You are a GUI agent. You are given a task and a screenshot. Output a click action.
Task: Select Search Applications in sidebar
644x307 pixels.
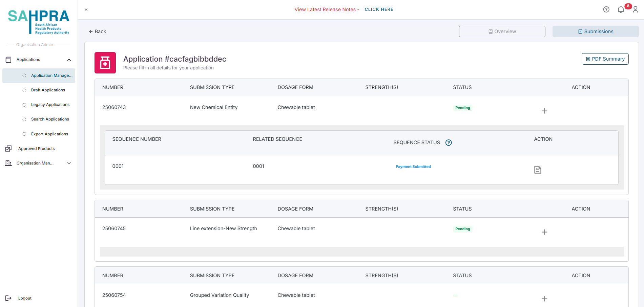[x=50, y=119]
